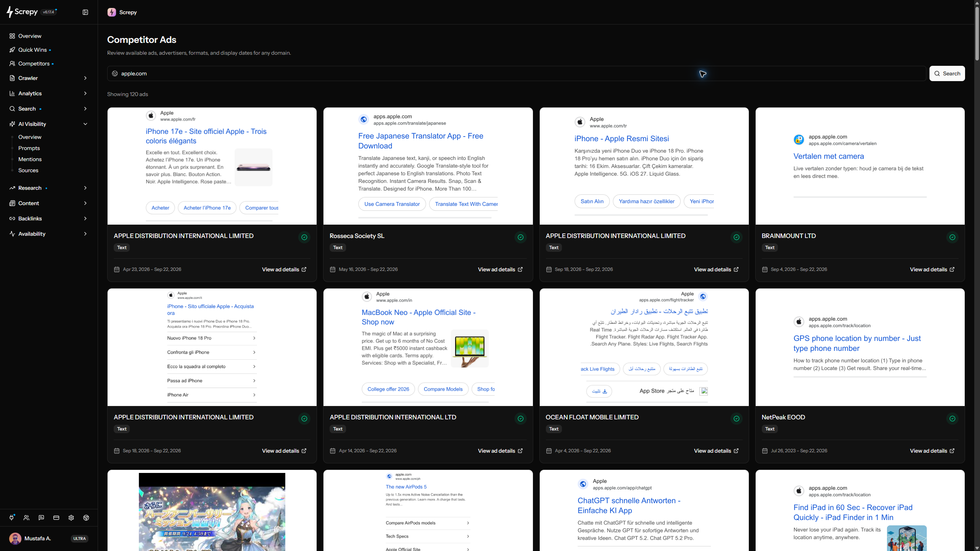Click calendar icon beside Jul 26, 2023 date
980x551 pixels.
(764, 451)
